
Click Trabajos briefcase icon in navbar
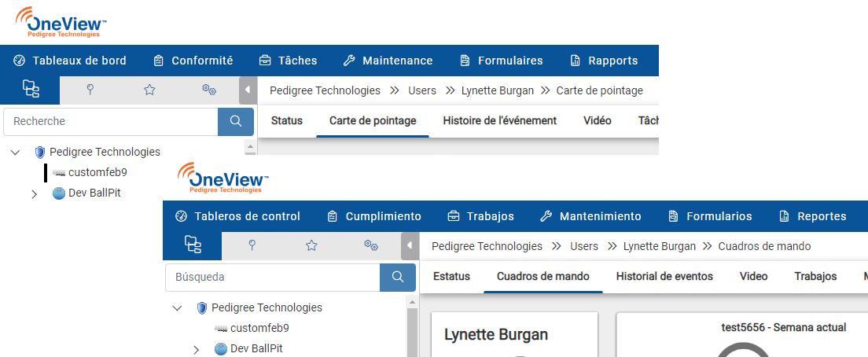pyautogui.click(x=454, y=216)
